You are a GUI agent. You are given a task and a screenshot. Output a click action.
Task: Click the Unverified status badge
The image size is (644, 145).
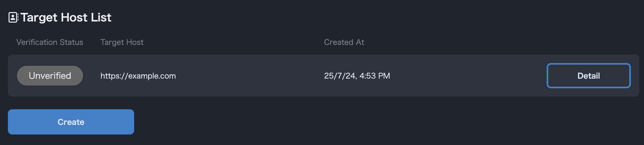tap(50, 76)
